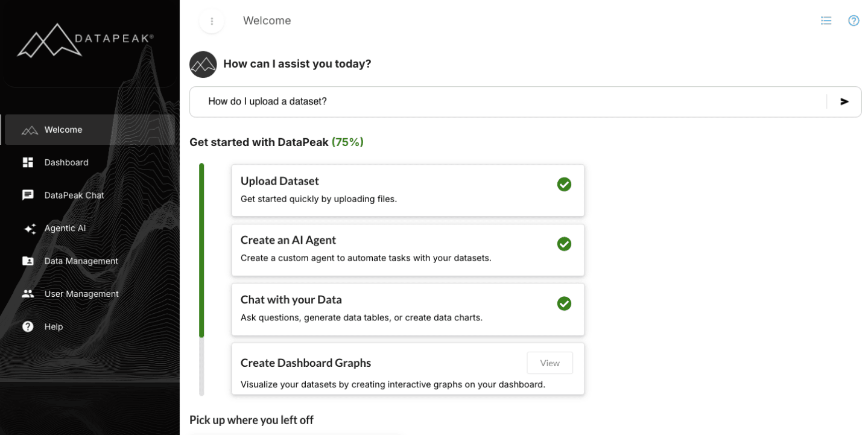Click the help circle icon at top right
868x435 pixels.
click(x=854, y=20)
